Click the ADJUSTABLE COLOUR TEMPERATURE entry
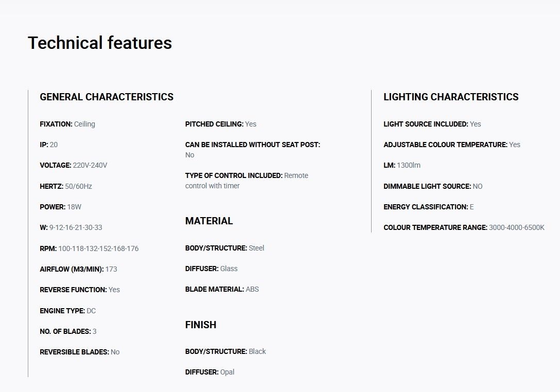The height and width of the screenshot is (392, 560). [x=452, y=145]
